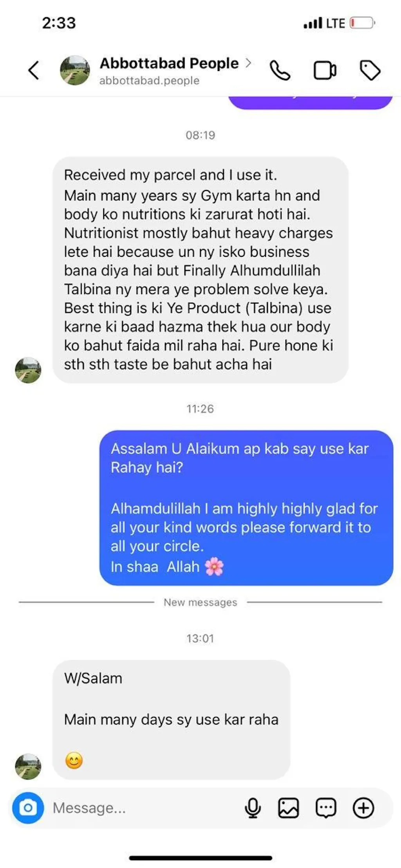Select the Talbina review message bubble
This screenshot has width=401, height=868.
(200, 270)
